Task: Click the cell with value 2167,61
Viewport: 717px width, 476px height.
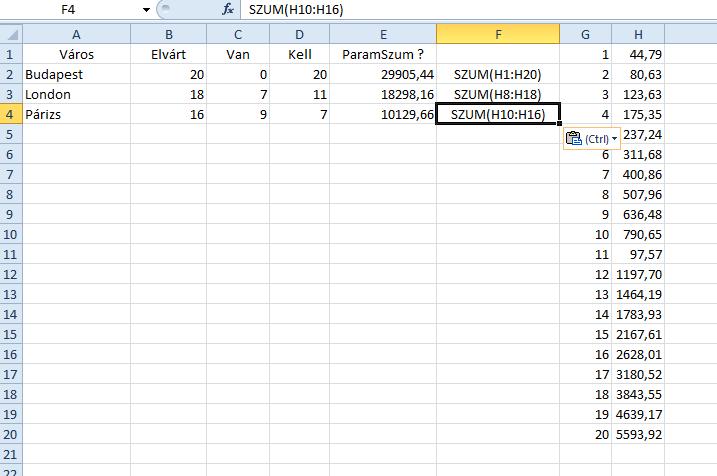Action: pyautogui.click(x=638, y=335)
